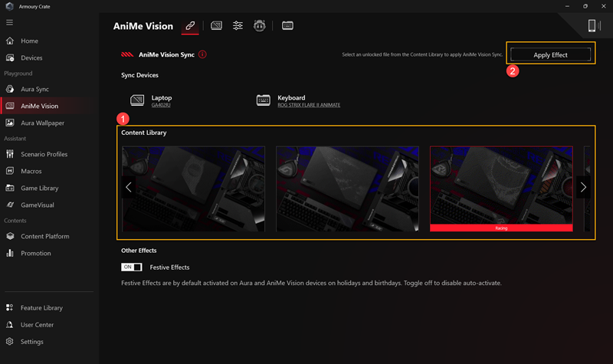
Task: Open Content Platform label
Action: [x=45, y=236]
